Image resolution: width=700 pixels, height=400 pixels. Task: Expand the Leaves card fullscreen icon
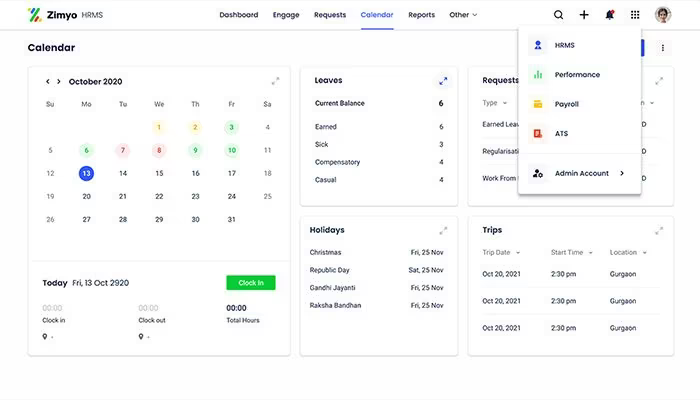coord(443,81)
